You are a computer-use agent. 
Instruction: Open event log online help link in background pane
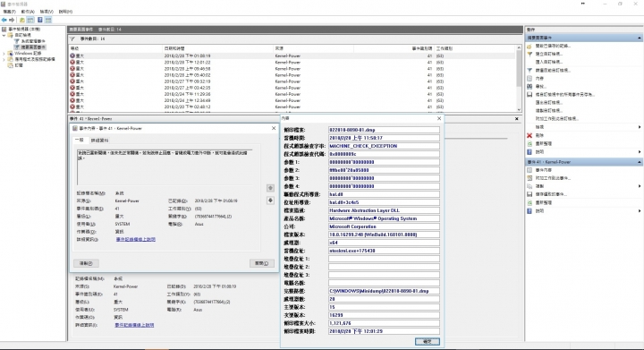click(x=134, y=325)
